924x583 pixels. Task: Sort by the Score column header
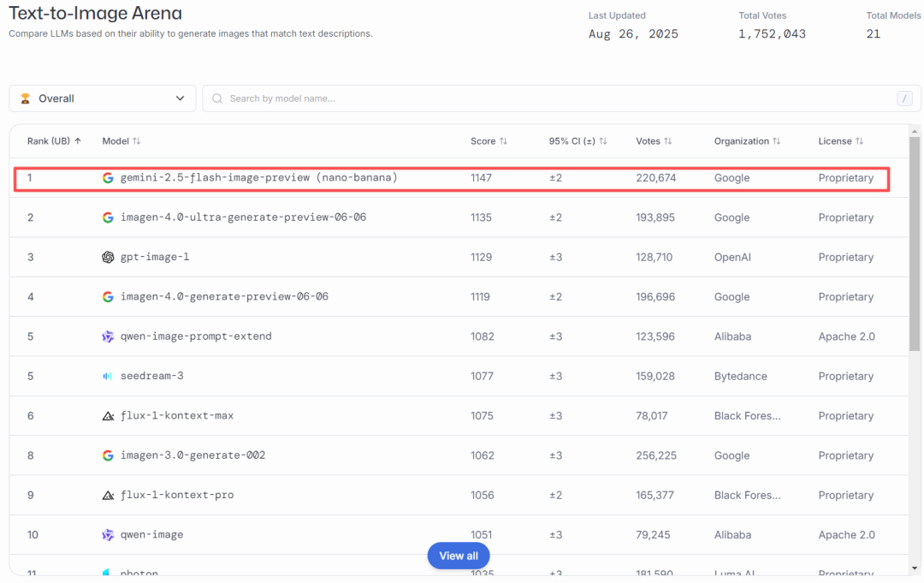point(489,141)
